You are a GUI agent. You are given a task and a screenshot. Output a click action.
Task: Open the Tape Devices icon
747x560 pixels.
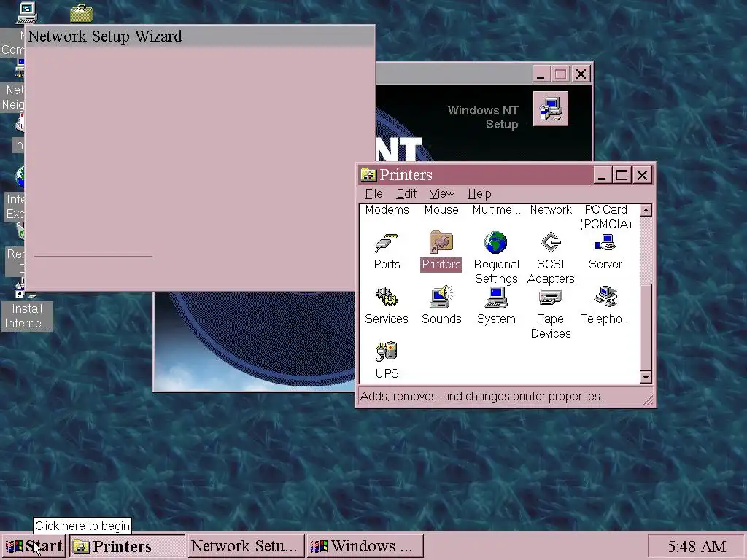click(551, 297)
